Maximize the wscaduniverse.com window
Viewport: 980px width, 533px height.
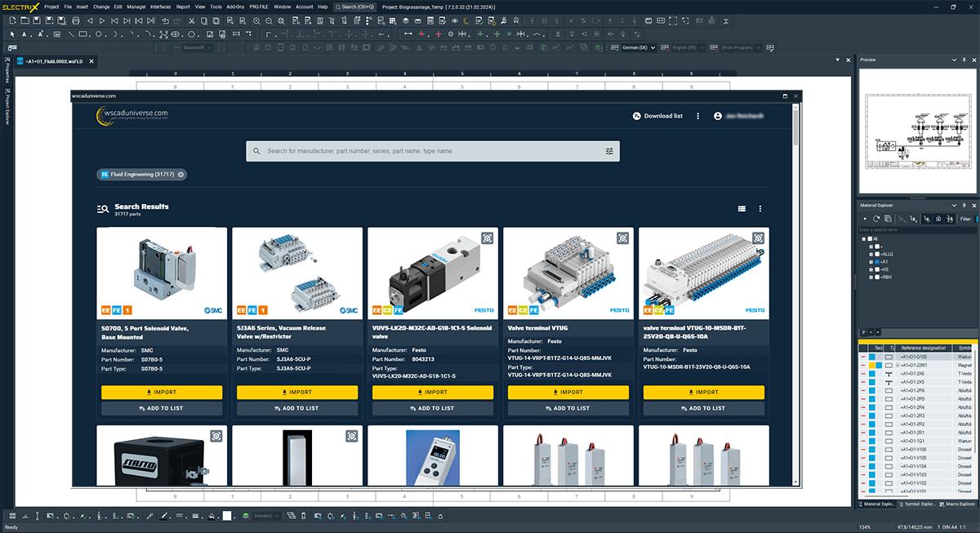coord(785,96)
